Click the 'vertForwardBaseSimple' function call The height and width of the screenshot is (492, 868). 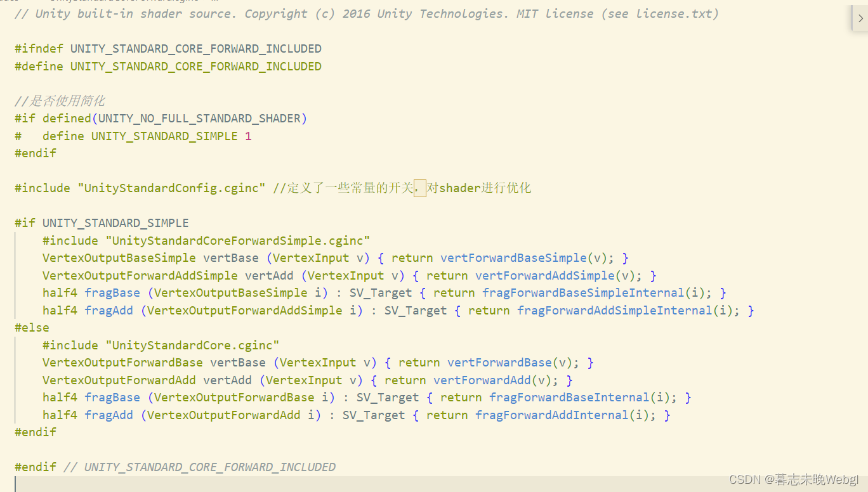[x=513, y=258]
